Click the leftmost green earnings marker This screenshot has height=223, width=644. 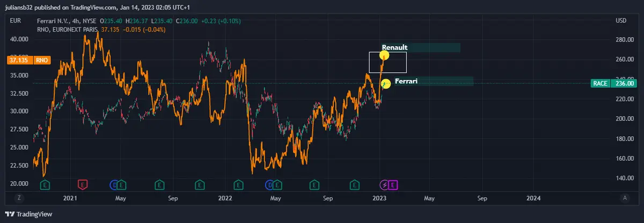(46, 185)
